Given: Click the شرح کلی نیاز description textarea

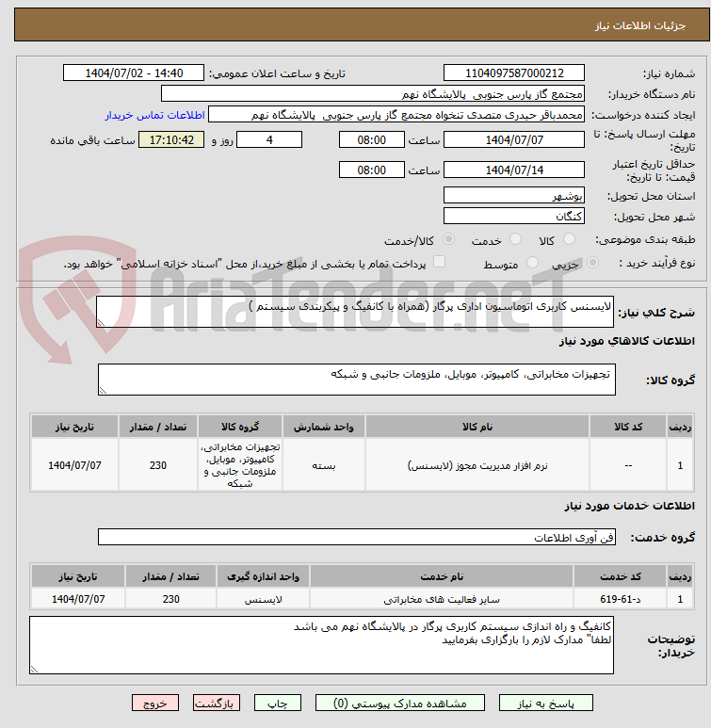Looking at the screenshot, I should pos(355,312).
